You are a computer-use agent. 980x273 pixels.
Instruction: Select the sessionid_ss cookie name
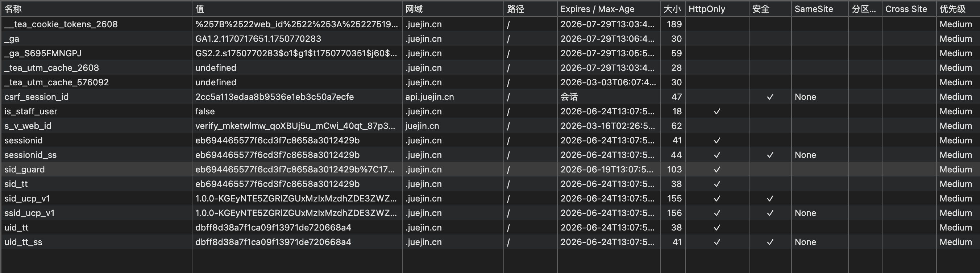(30, 155)
